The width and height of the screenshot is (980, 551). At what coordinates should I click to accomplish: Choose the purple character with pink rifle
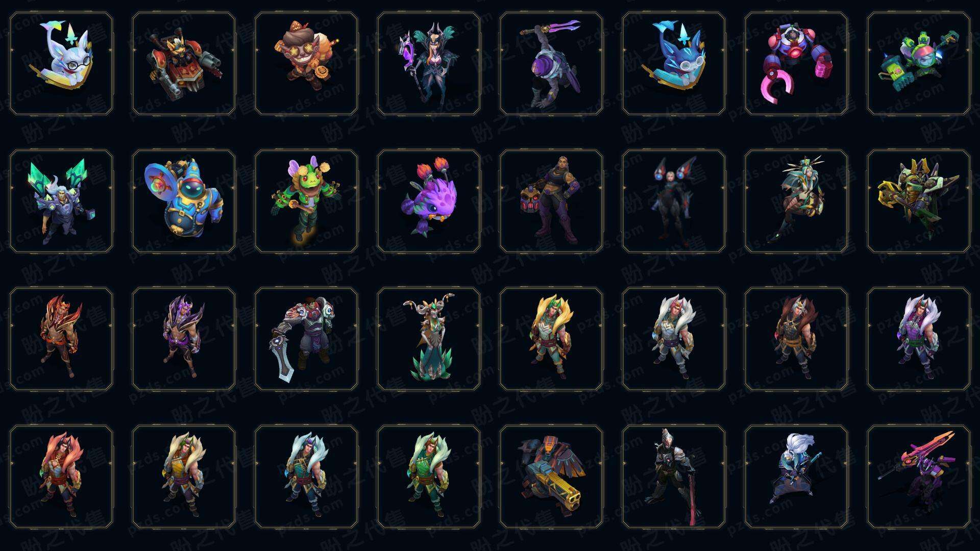919,477
